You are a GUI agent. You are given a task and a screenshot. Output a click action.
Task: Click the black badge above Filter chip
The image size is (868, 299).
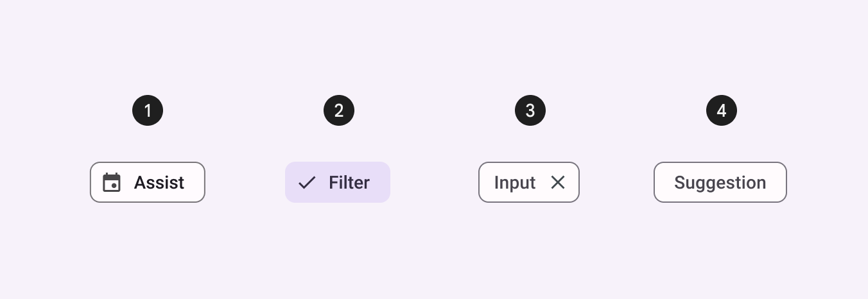tap(339, 111)
